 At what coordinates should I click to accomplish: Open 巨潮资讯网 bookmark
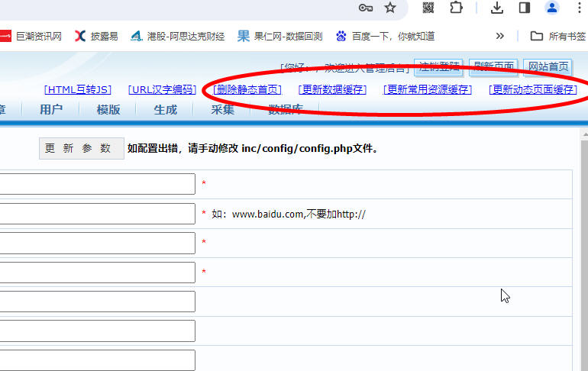pyautogui.click(x=31, y=36)
